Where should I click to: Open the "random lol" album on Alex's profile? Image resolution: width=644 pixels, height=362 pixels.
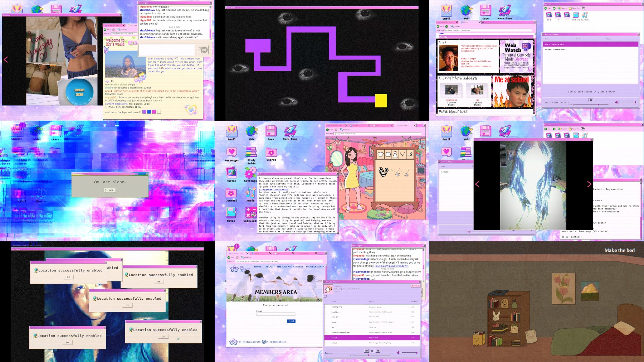452,100
